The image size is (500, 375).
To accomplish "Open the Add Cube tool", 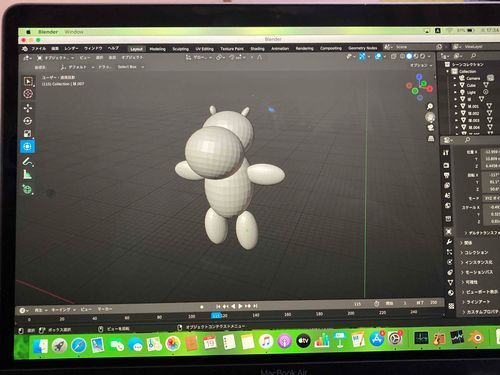I will pos(28,189).
